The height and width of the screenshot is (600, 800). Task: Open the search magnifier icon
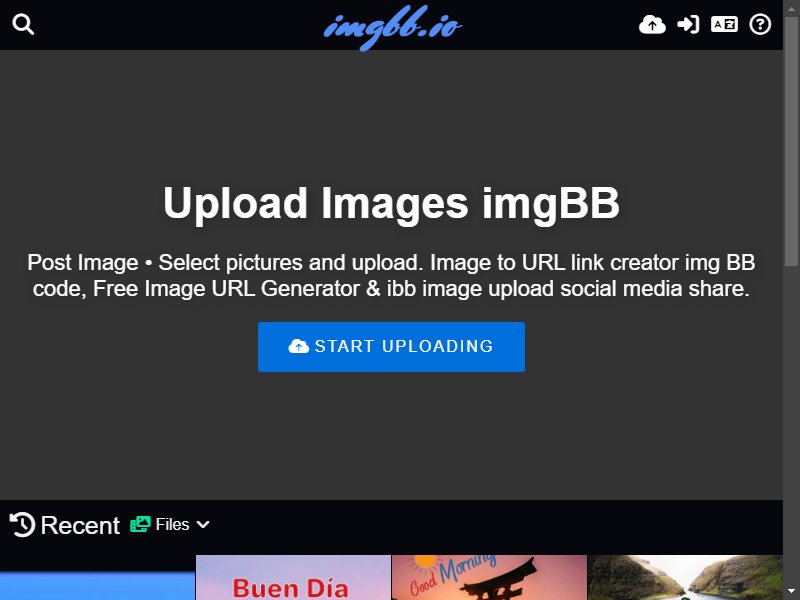[x=23, y=24]
